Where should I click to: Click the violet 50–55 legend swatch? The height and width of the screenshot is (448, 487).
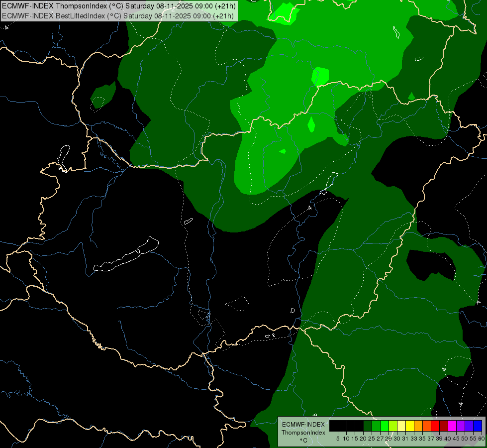tap(469, 426)
